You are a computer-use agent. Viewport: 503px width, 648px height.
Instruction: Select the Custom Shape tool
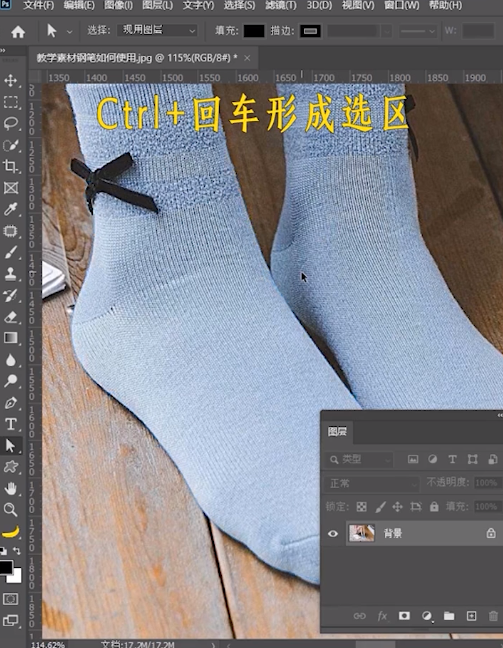(x=11, y=467)
